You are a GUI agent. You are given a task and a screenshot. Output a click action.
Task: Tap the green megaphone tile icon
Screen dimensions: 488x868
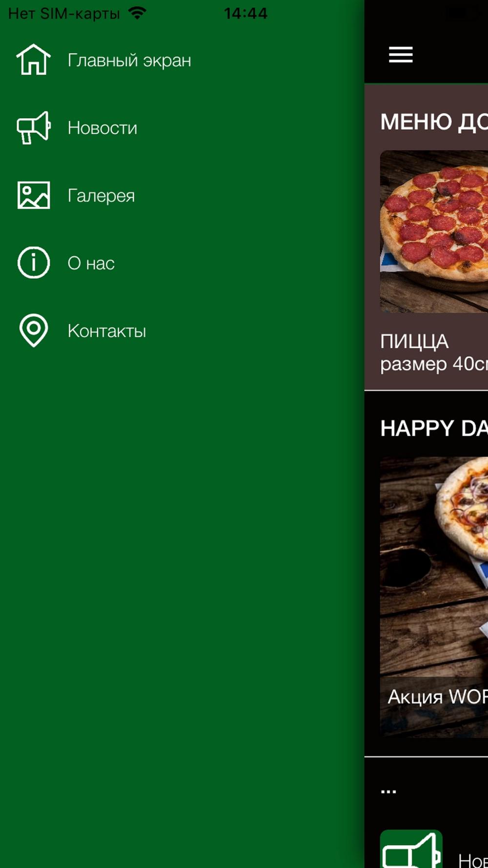click(x=411, y=848)
